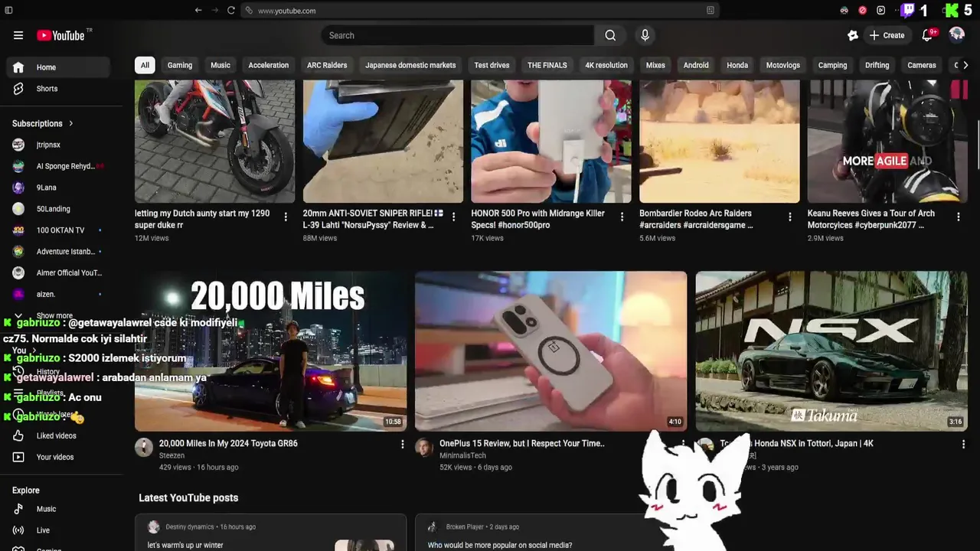
Task: Open the hamburger guide menu
Action: pyautogui.click(x=18, y=35)
